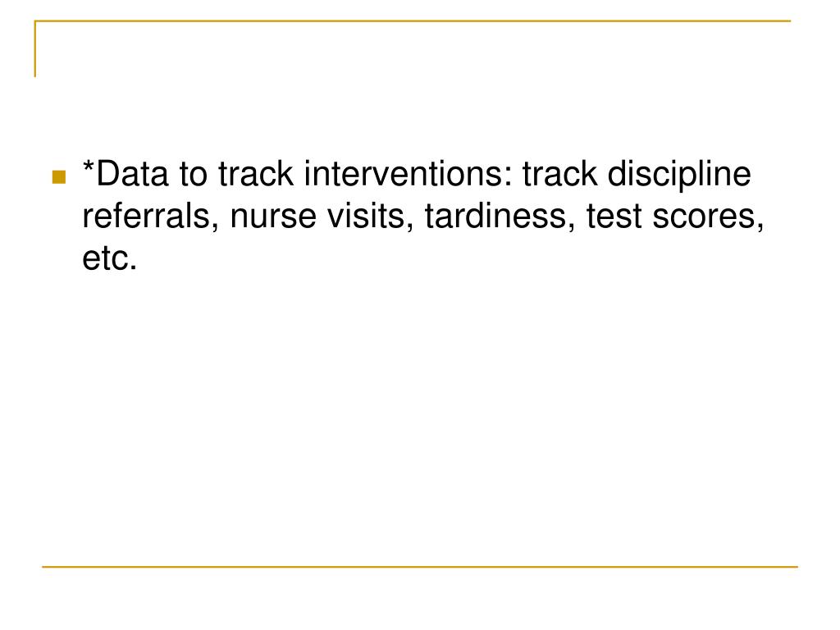
Task: Select the word "discipline"
Action: click(679, 176)
